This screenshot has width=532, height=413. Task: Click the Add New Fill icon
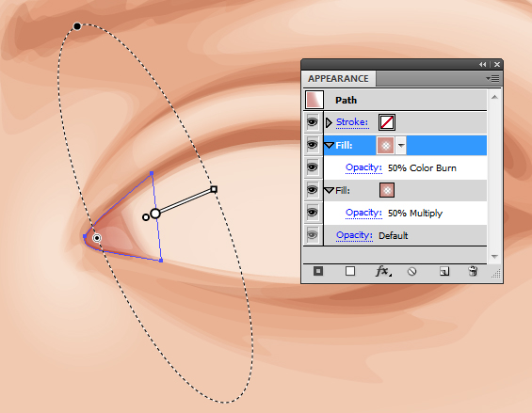tap(350, 271)
